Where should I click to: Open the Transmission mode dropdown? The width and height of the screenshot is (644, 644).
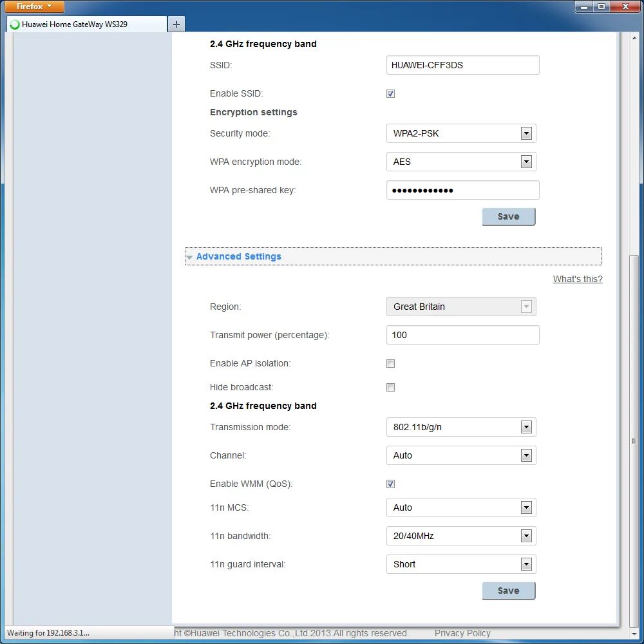pos(461,427)
